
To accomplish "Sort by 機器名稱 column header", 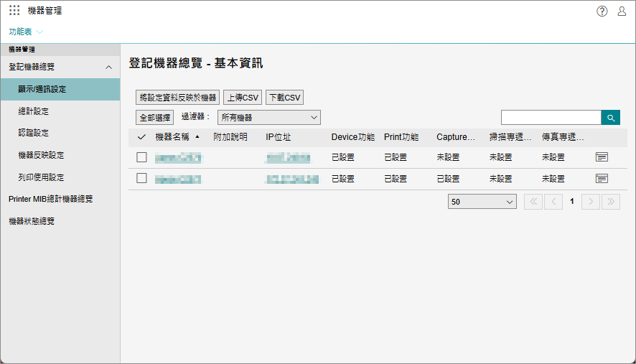I will pos(172,136).
